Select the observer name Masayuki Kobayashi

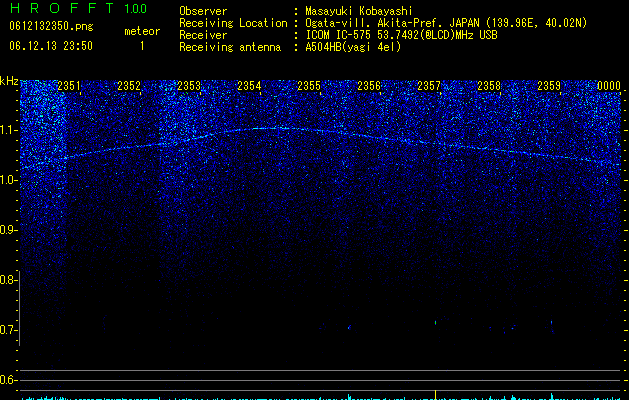(x=359, y=11)
